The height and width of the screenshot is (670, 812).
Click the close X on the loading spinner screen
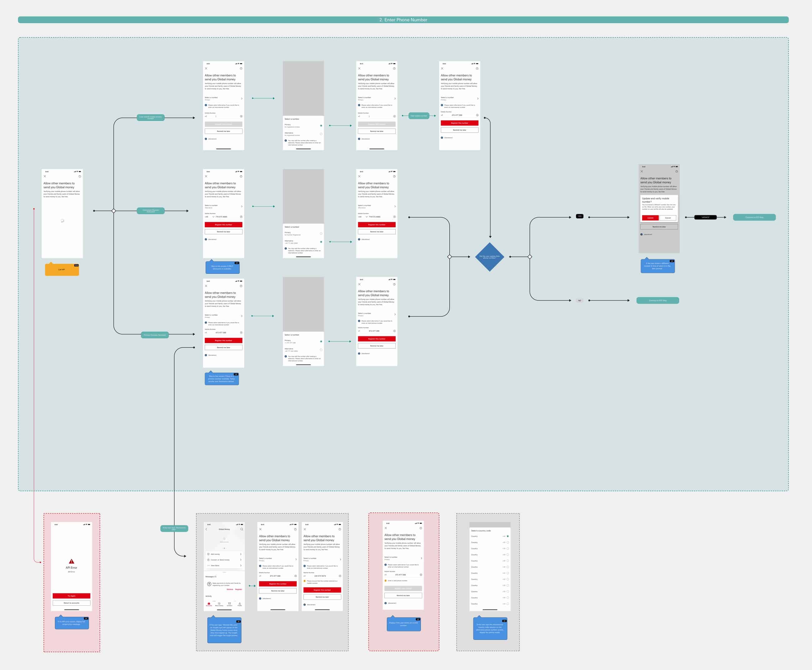(x=45, y=176)
